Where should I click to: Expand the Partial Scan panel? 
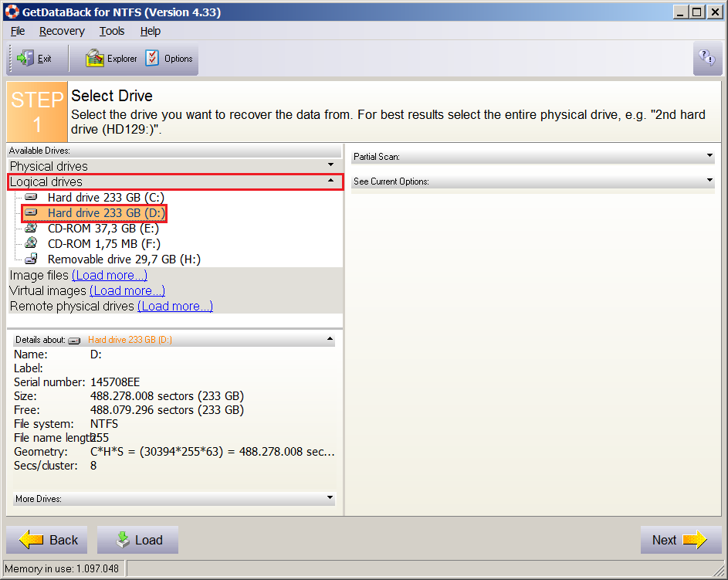coord(709,155)
